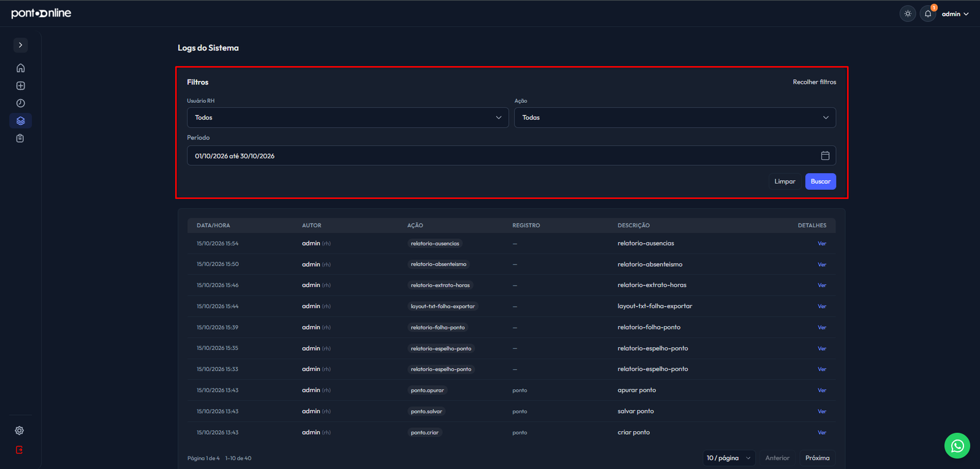The width and height of the screenshot is (980, 469).
Task: Open Ver for the 15:33 espelho-ponto log
Action: click(822, 369)
